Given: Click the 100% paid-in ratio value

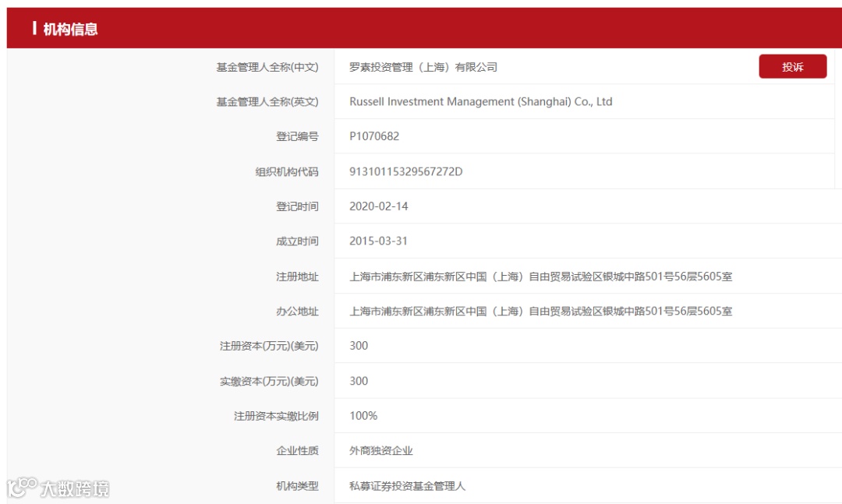Looking at the screenshot, I should (x=363, y=416).
